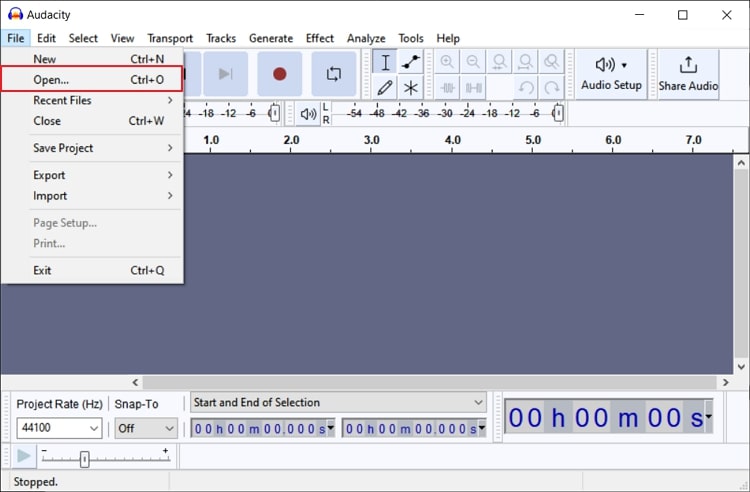Open the Help menu
This screenshot has width=750, height=492.
448,38
